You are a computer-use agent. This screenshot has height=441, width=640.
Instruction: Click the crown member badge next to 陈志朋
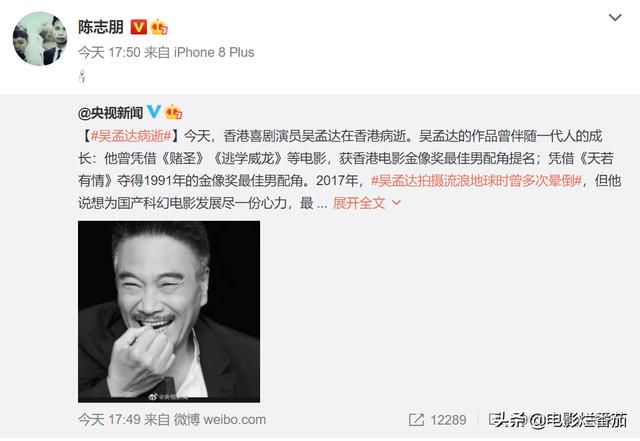point(159,27)
